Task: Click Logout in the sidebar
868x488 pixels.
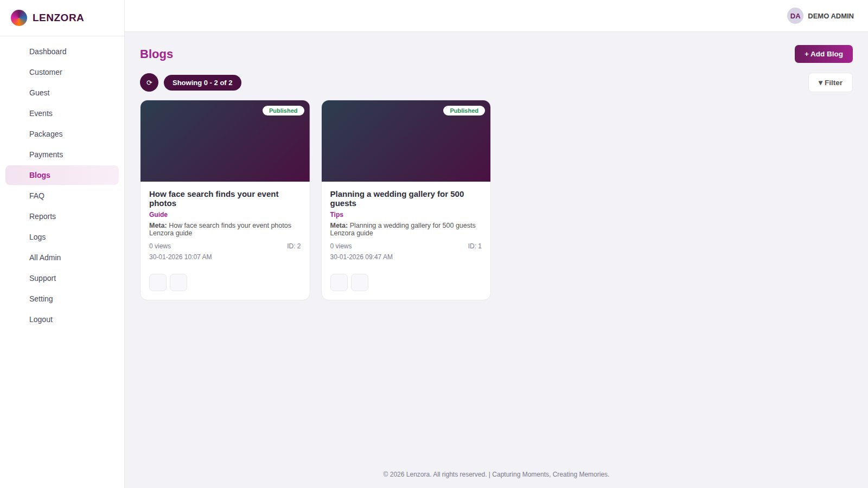Action: 62,319
